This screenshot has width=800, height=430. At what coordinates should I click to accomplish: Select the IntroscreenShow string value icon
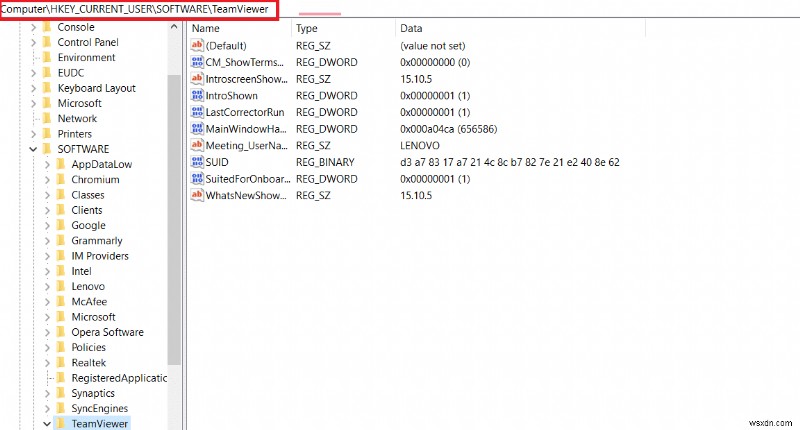[x=197, y=79]
